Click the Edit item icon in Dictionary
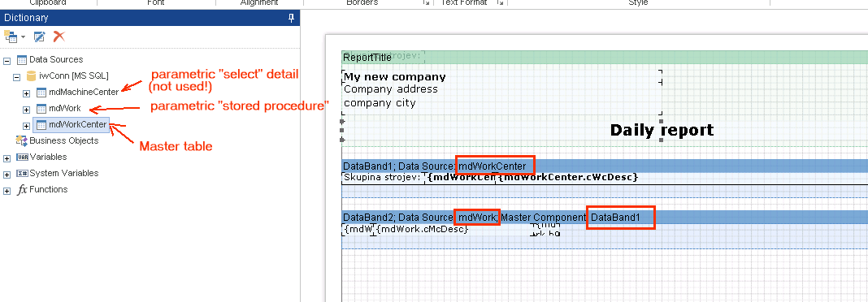The height and width of the screenshot is (302, 868). tap(39, 37)
